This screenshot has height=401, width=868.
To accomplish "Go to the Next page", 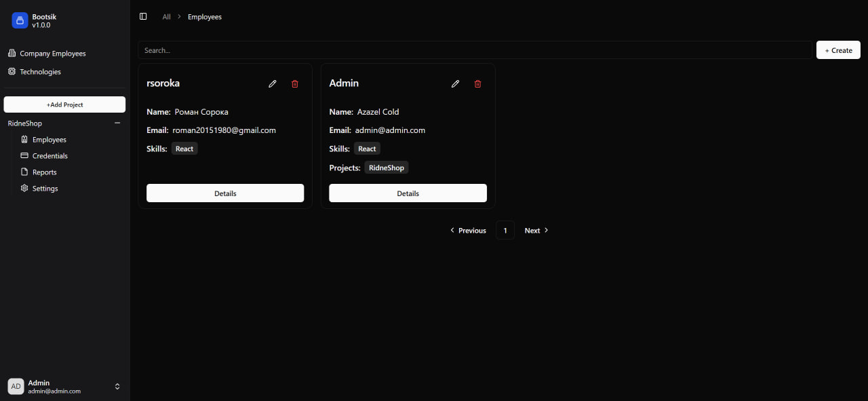I will coord(536,230).
